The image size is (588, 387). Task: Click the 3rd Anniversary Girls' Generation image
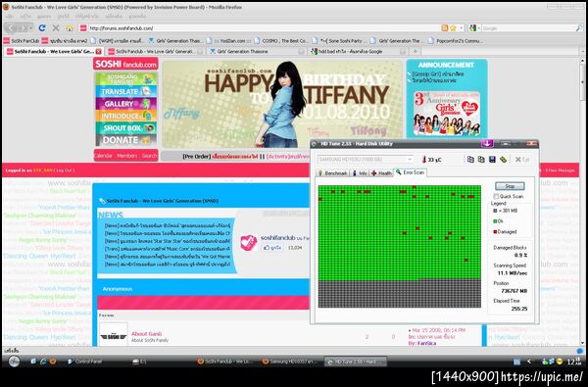point(447,114)
